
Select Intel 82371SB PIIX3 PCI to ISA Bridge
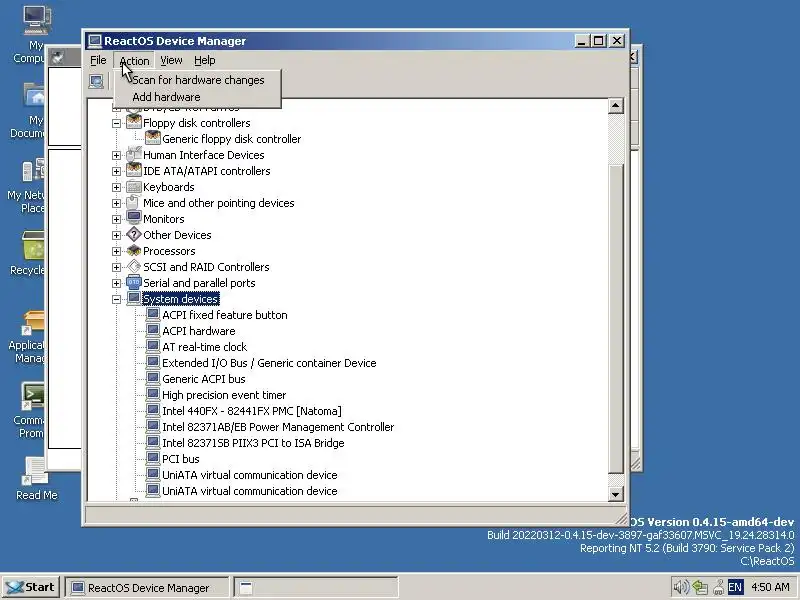click(253, 443)
